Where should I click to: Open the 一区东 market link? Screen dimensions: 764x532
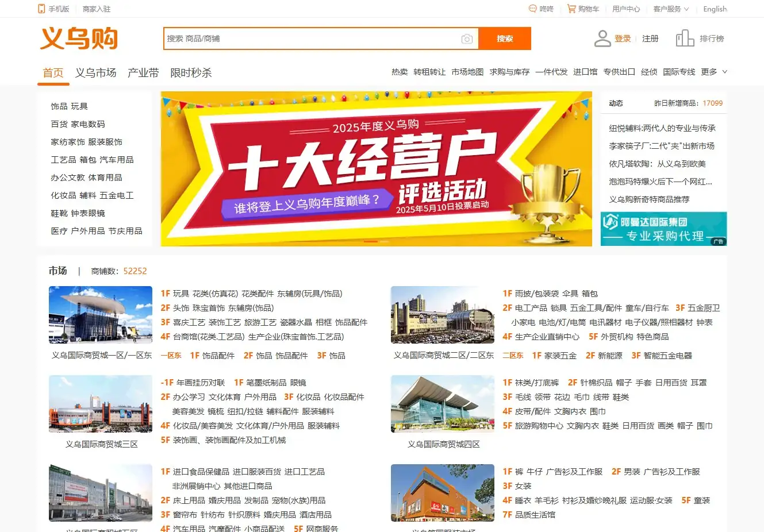[171, 356]
